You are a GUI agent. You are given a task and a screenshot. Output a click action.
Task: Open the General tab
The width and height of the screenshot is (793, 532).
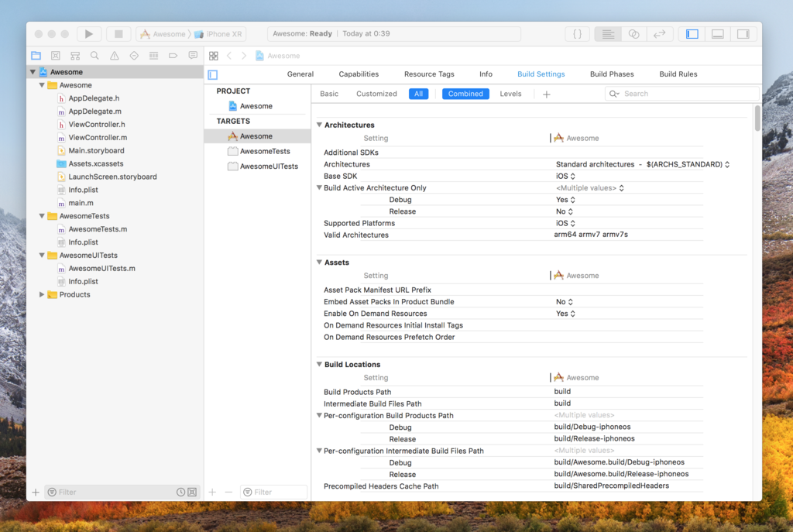300,74
